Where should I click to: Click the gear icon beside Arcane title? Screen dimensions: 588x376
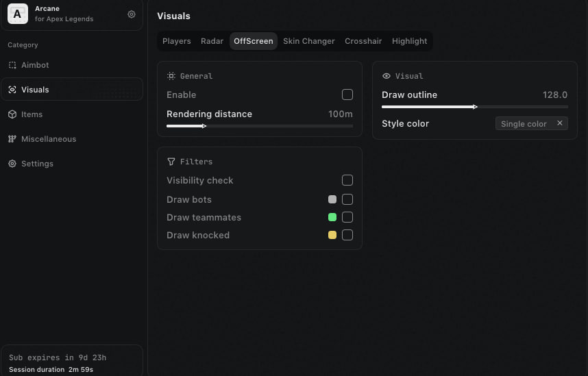coord(132,14)
